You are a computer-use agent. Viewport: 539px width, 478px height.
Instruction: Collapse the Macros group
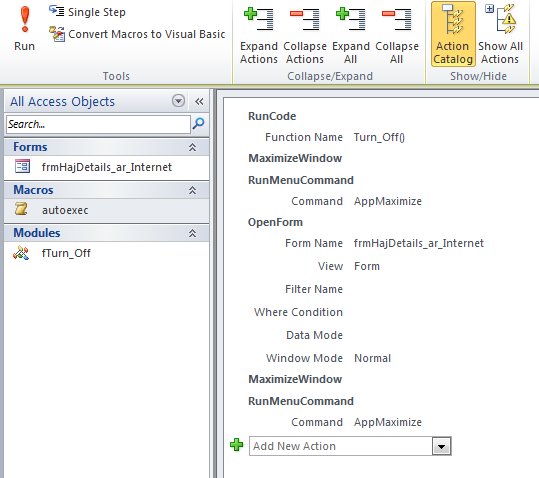click(x=192, y=190)
